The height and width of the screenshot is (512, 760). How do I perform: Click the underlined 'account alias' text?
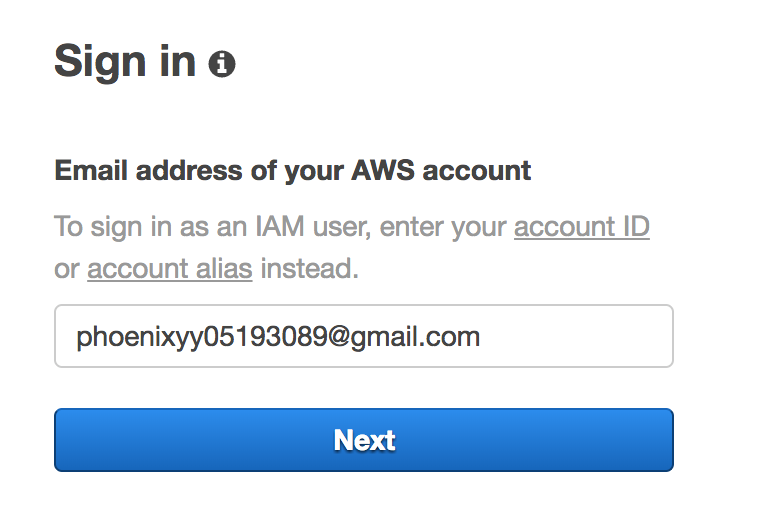click(169, 269)
